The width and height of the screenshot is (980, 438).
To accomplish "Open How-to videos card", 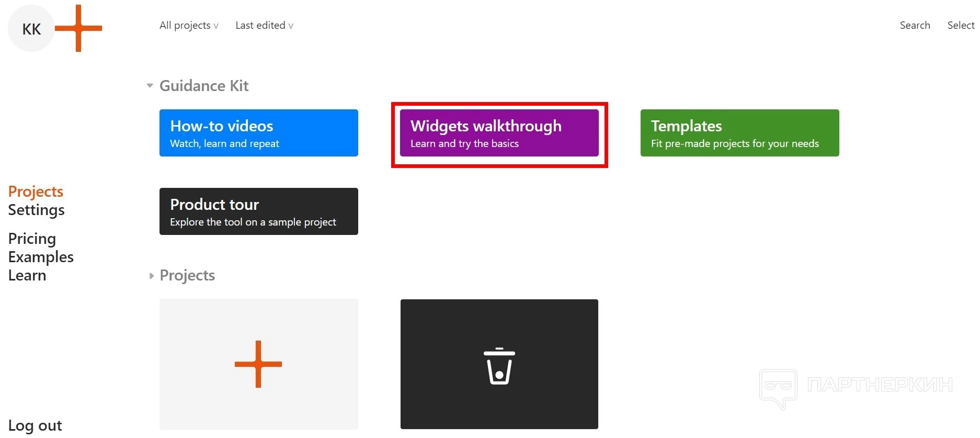I will [258, 133].
